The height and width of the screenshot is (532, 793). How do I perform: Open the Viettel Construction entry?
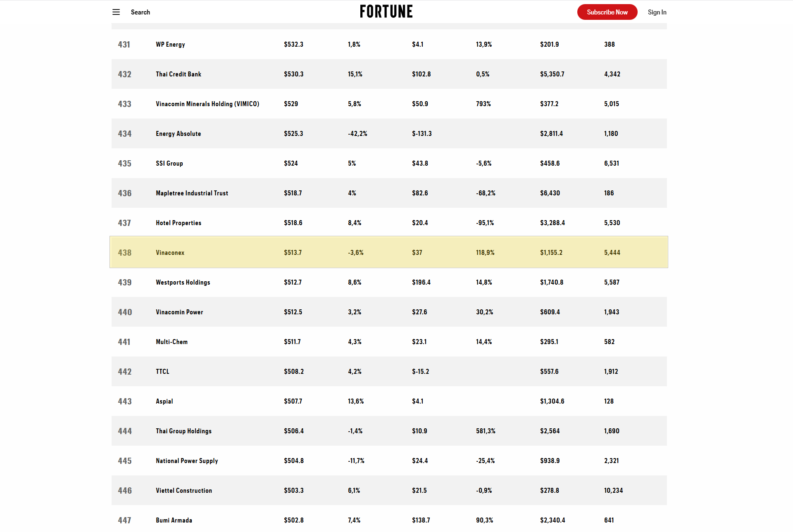click(184, 491)
